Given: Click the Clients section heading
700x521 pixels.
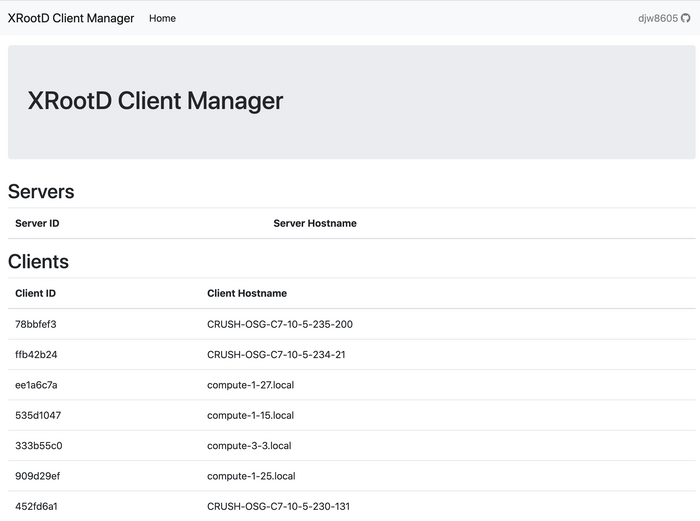Looking at the screenshot, I should pos(38,262).
